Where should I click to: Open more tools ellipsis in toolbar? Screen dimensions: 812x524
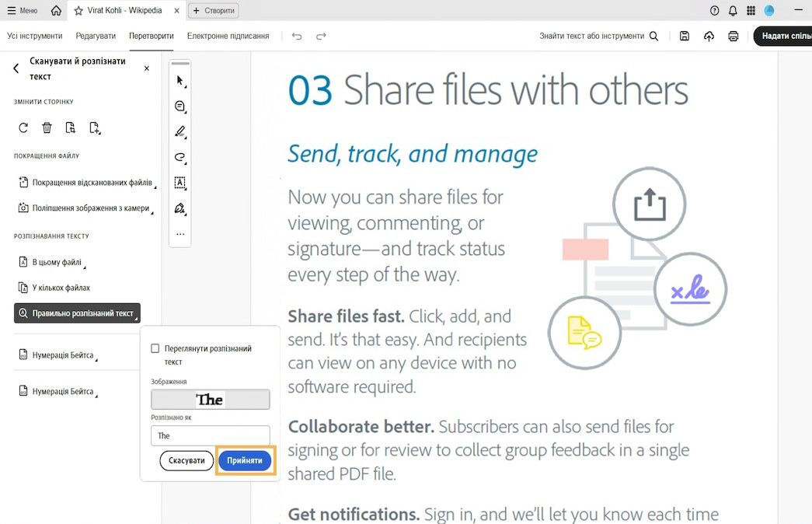coord(180,234)
